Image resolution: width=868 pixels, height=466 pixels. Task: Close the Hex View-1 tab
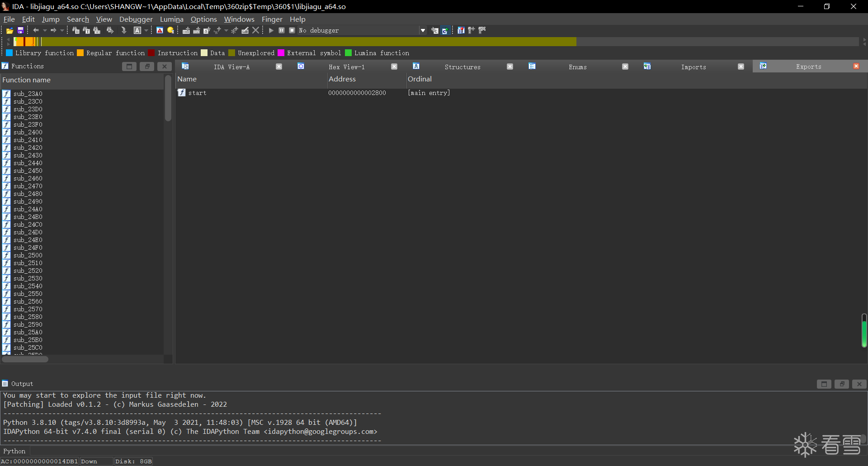coord(394,67)
